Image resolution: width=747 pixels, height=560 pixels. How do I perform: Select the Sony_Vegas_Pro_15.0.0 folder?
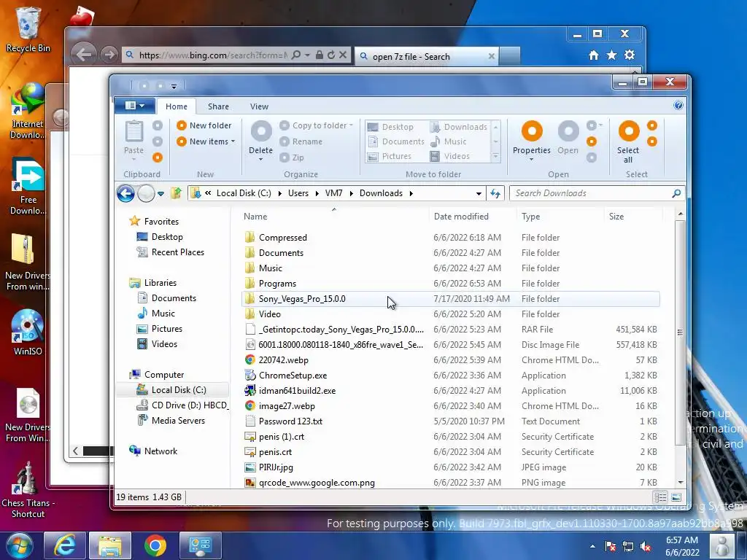(450, 298)
